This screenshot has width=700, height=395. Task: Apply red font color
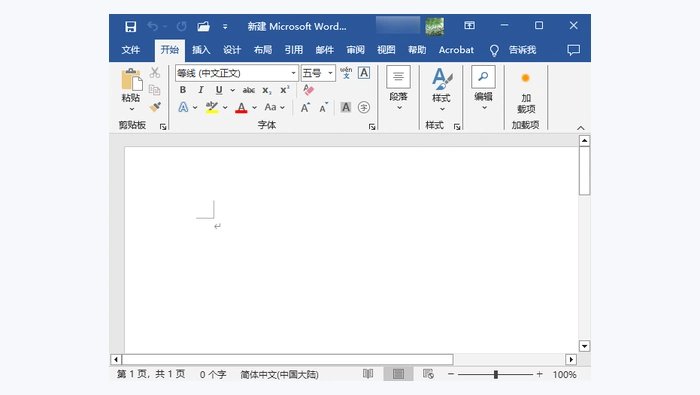(241, 108)
